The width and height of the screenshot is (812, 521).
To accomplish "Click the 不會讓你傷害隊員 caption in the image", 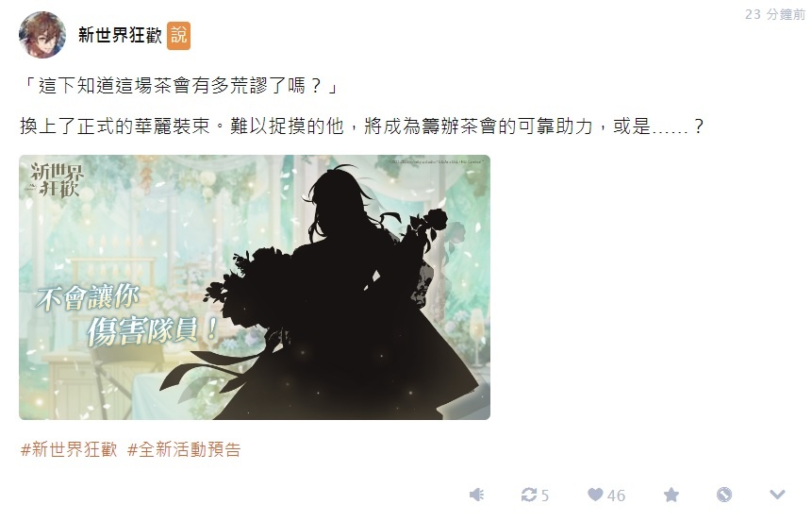I will 127,314.
